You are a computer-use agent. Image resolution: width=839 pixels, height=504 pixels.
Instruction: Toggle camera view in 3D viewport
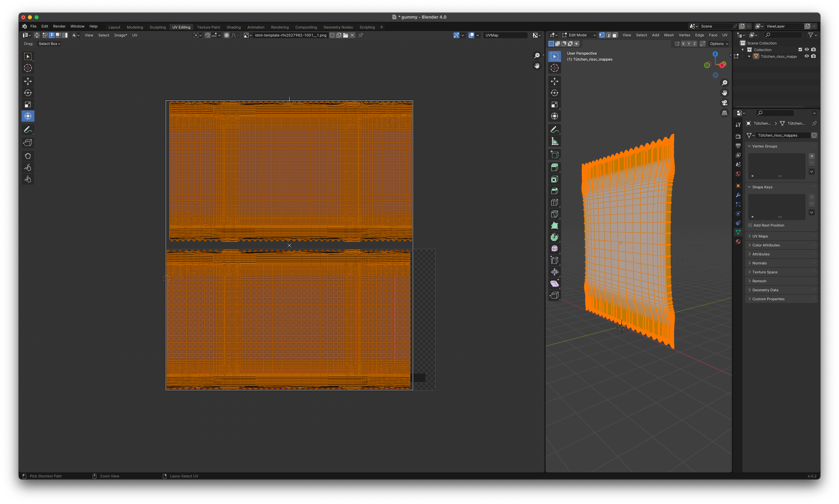(x=725, y=103)
